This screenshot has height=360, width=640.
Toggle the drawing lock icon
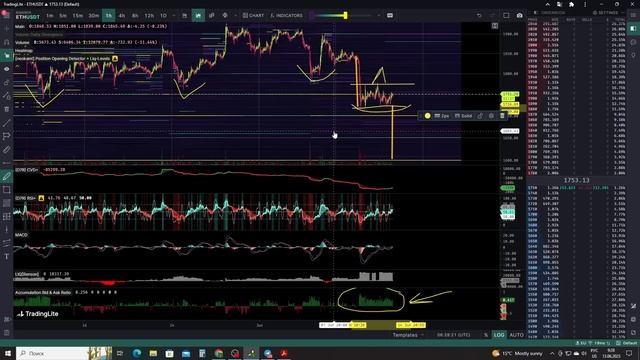(x=480, y=116)
